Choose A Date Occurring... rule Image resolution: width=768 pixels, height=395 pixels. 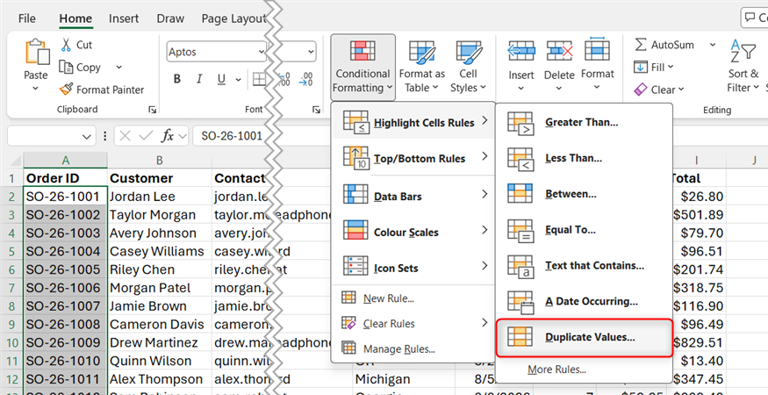583,301
